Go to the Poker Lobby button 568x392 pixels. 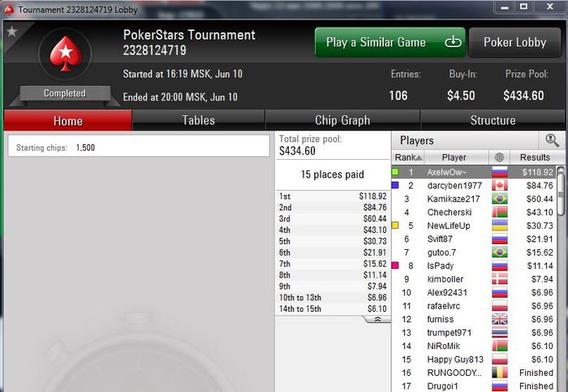pos(514,42)
